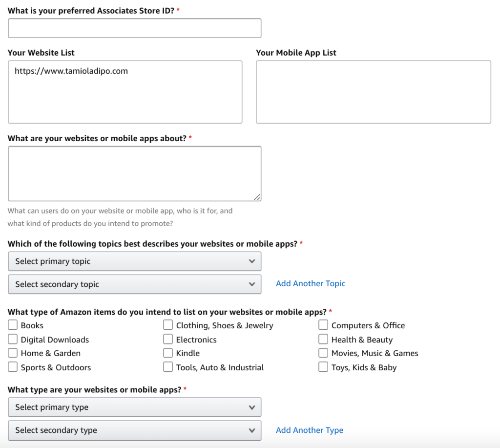Viewport: 500px width, 448px height.
Task: Enable Tools, Auto & Industrial category
Action: (168, 367)
